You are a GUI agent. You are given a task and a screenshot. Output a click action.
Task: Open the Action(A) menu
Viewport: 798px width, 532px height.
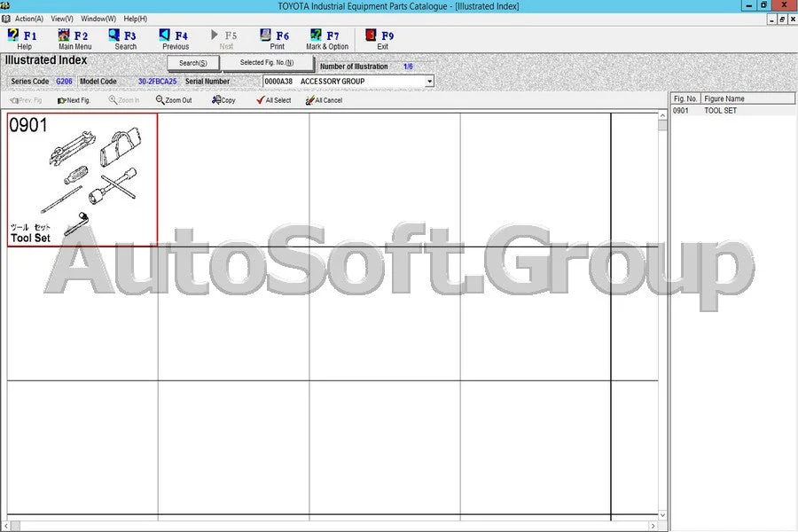(27, 18)
